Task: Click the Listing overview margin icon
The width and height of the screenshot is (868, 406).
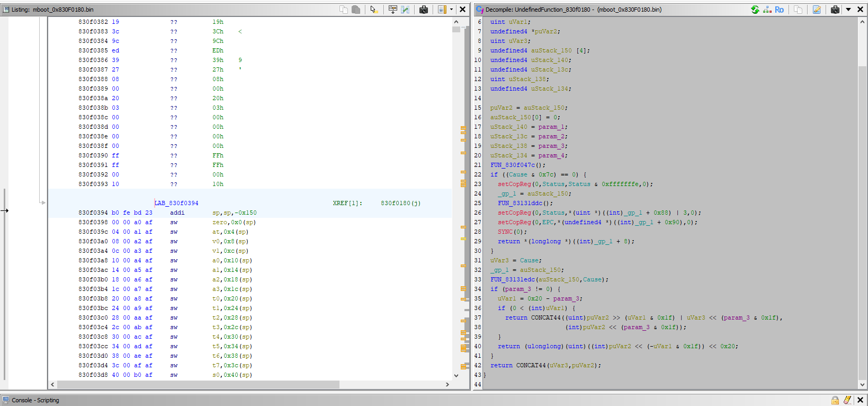Action: pos(442,9)
